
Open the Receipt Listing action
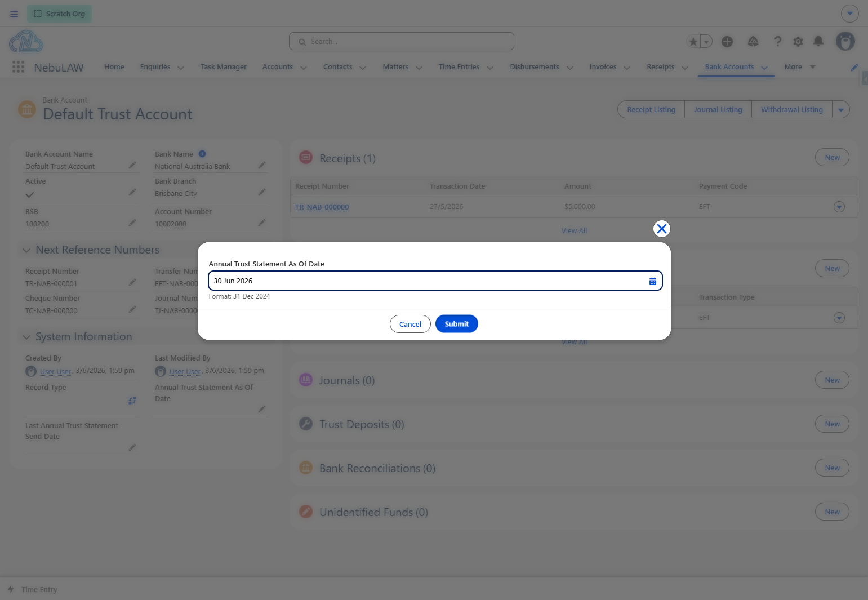(x=651, y=110)
